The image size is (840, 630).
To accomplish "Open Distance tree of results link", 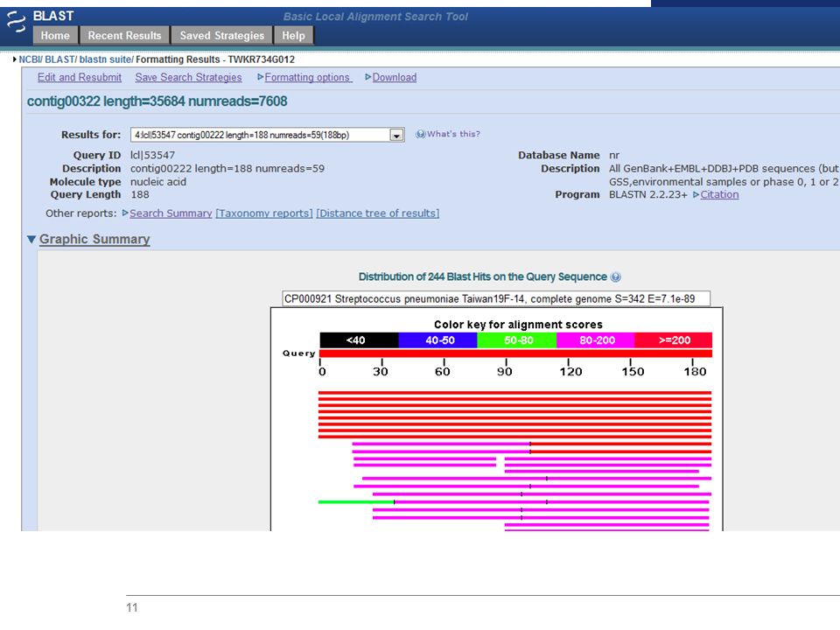I will [378, 213].
